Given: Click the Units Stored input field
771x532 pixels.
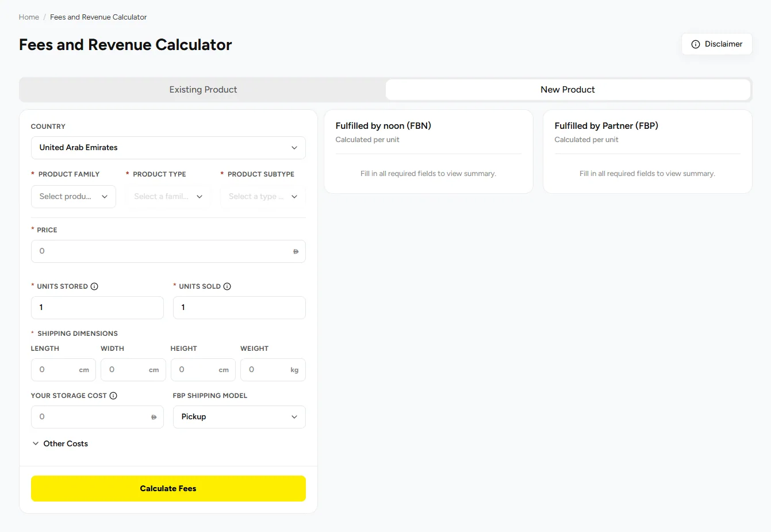Looking at the screenshot, I should point(97,308).
